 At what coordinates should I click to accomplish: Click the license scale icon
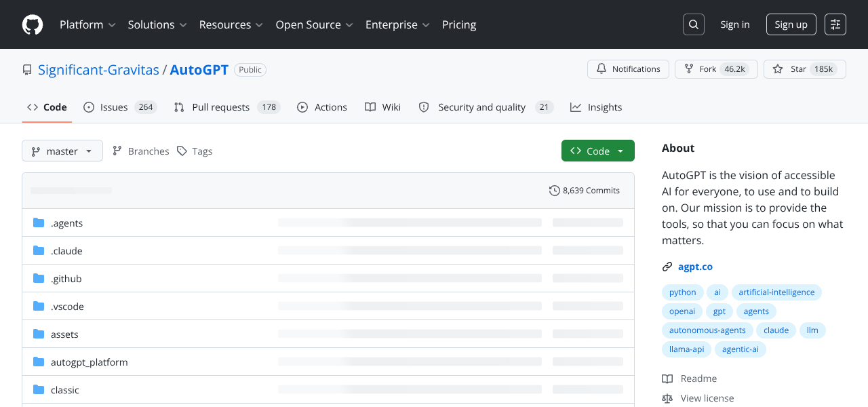tap(667, 398)
